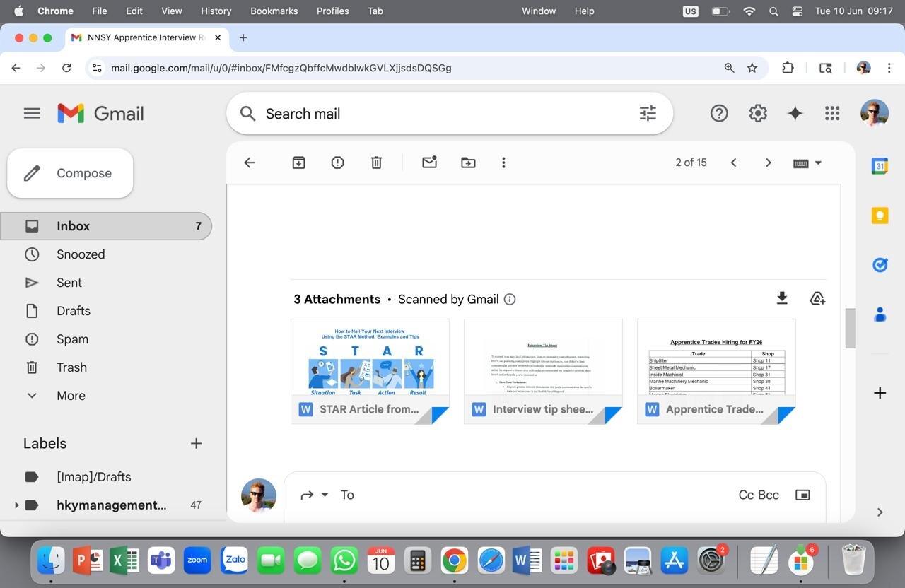Click the Compose button
The image size is (905, 588).
pyautogui.click(x=70, y=173)
